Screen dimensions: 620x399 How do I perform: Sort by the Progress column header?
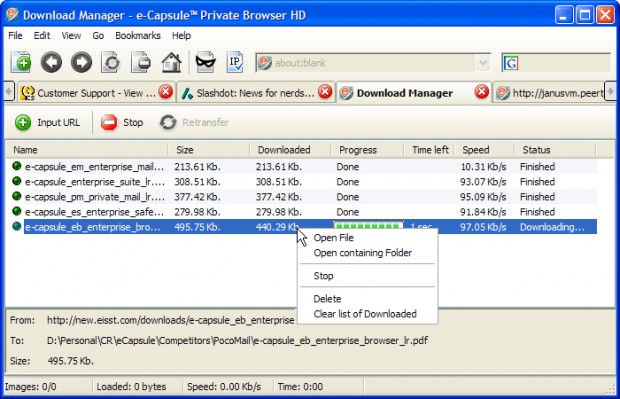coord(367,150)
